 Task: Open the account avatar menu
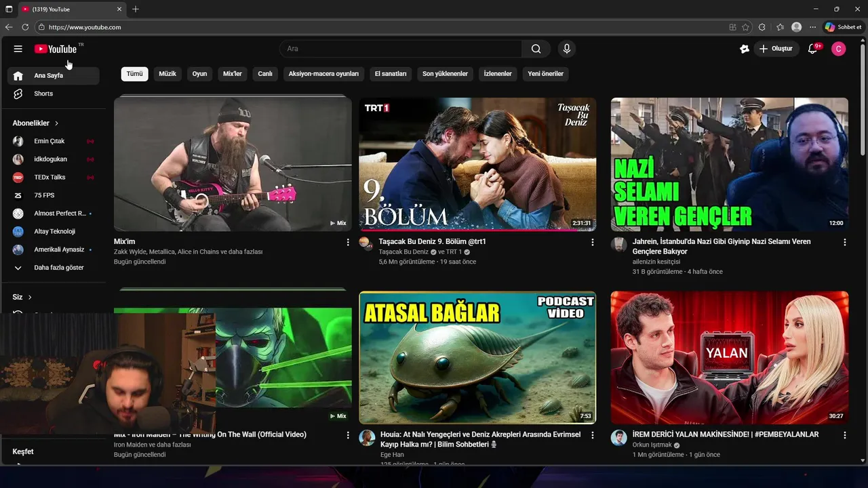click(839, 49)
